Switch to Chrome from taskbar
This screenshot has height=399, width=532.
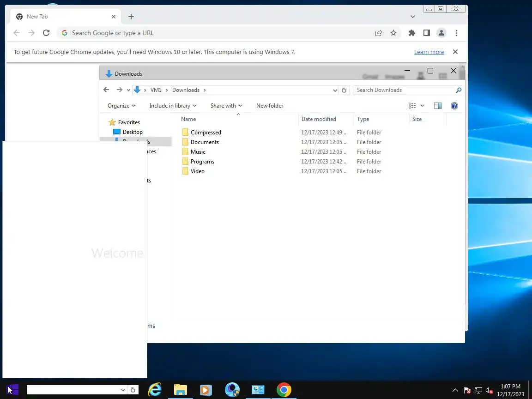(284, 390)
